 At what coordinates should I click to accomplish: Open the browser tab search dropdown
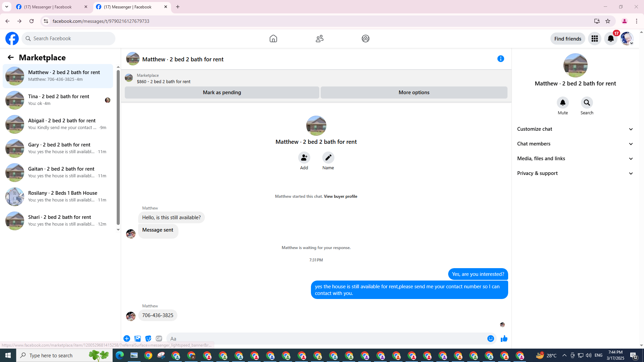click(x=7, y=7)
